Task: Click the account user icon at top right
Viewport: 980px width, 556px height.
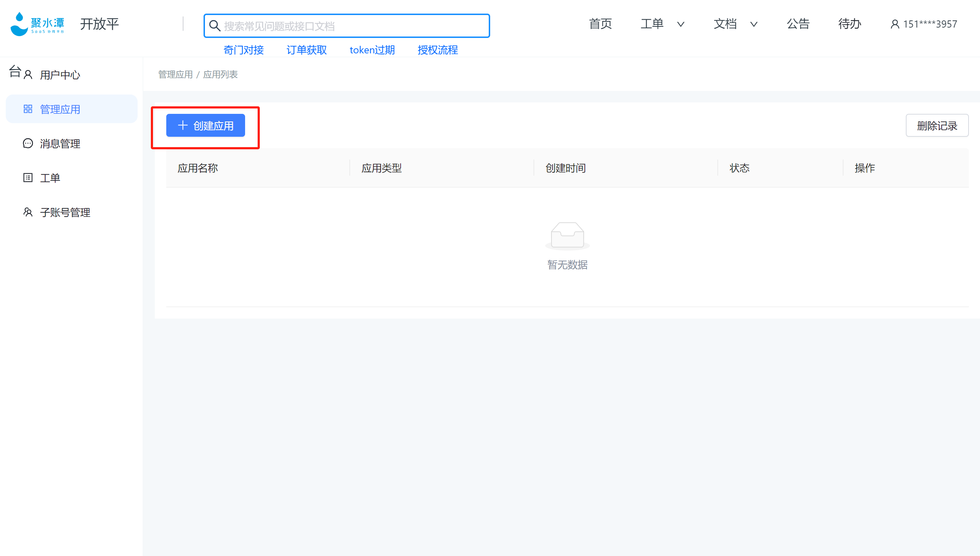Action: pyautogui.click(x=894, y=24)
